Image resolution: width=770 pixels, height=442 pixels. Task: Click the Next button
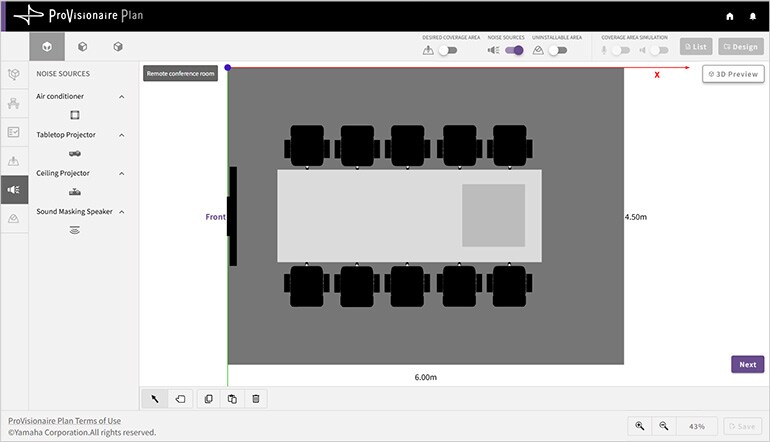(x=747, y=364)
